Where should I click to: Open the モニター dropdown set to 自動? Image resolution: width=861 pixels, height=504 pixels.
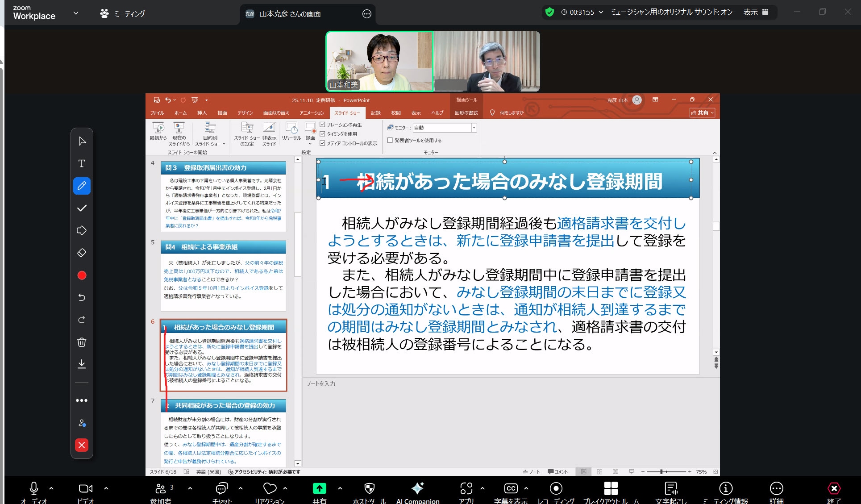click(x=474, y=128)
